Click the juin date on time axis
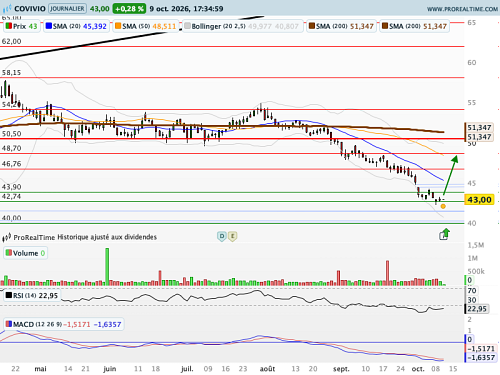500x375 pixels. point(110,369)
